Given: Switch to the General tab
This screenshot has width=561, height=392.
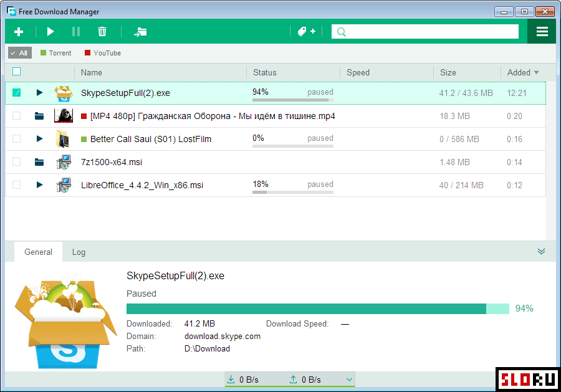Looking at the screenshot, I should coord(38,252).
